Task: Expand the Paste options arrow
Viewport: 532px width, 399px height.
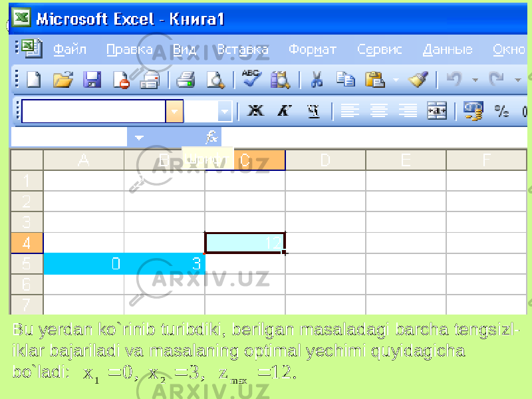Action: pos(396,80)
